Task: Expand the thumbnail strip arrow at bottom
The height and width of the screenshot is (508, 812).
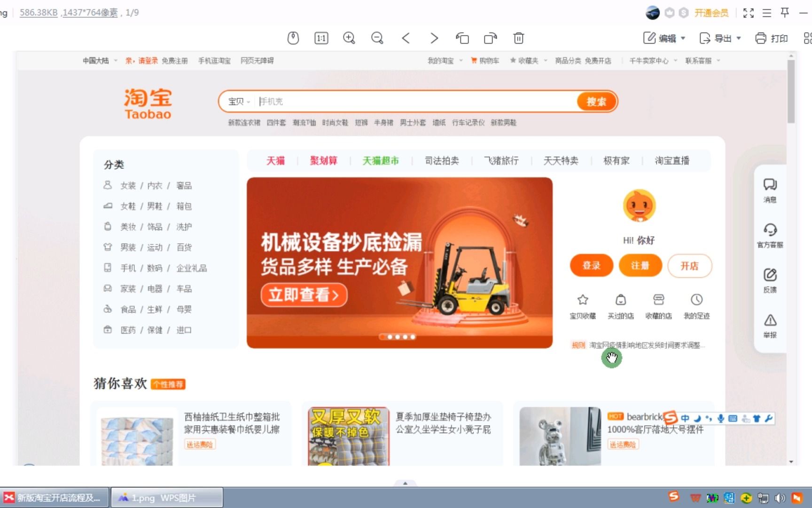Action: (405, 483)
